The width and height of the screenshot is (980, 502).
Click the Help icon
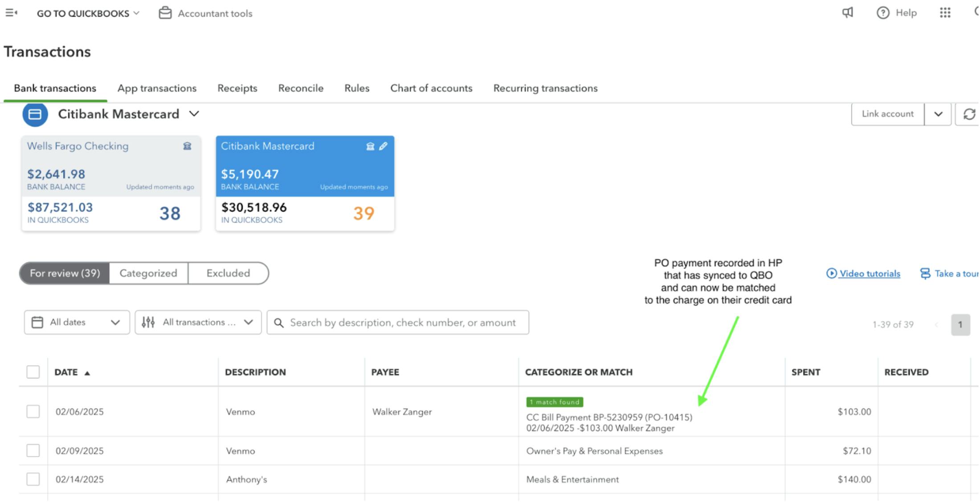tap(883, 13)
